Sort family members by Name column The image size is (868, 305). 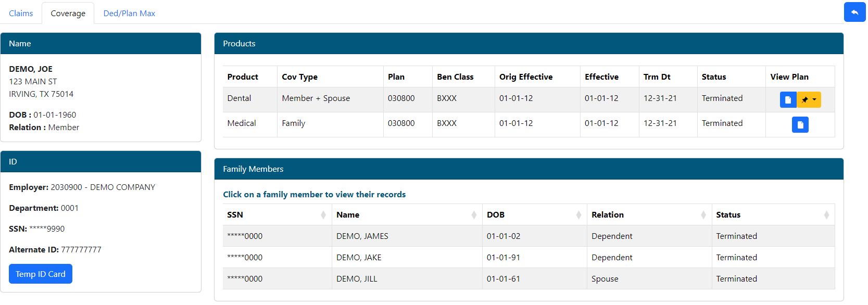tap(407, 214)
